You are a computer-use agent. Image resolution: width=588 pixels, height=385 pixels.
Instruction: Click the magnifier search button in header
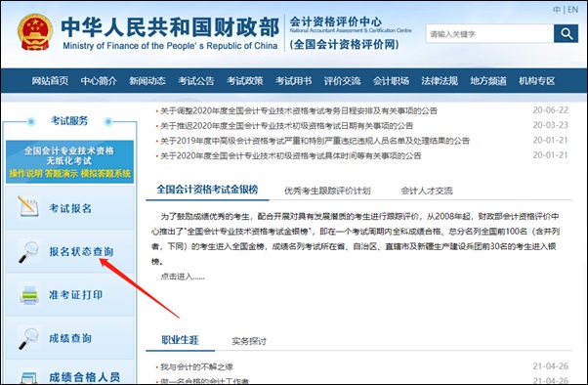[566, 34]
